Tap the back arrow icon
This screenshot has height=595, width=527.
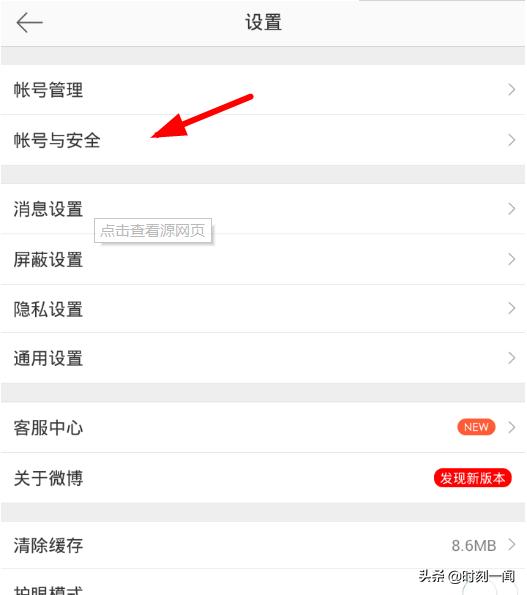[x=29, y=22]
